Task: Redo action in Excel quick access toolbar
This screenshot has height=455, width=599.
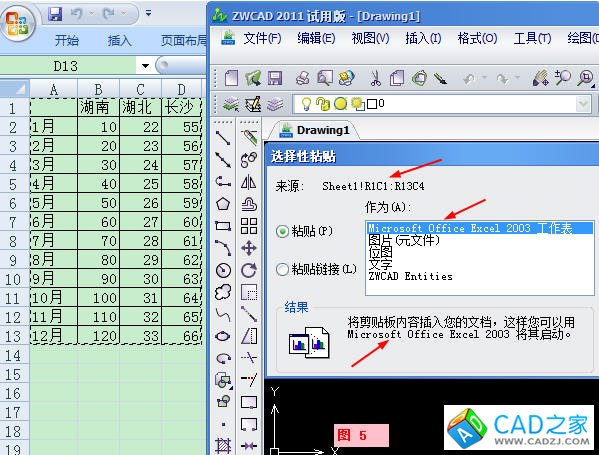Action: [108, 14]
